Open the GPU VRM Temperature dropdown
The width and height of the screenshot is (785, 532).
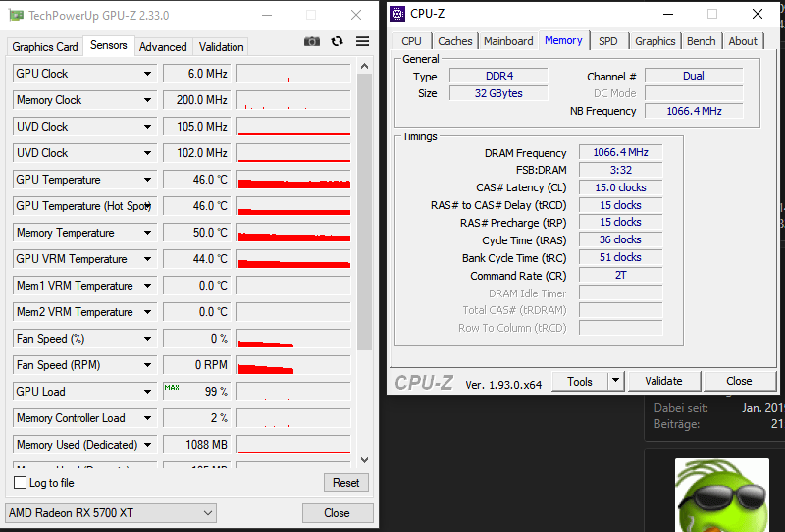(x=147, y=259)
